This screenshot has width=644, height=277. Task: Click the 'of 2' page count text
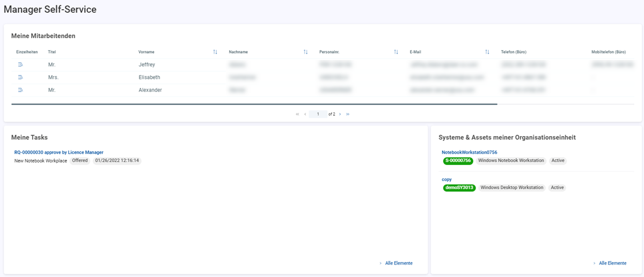point(332,114)
